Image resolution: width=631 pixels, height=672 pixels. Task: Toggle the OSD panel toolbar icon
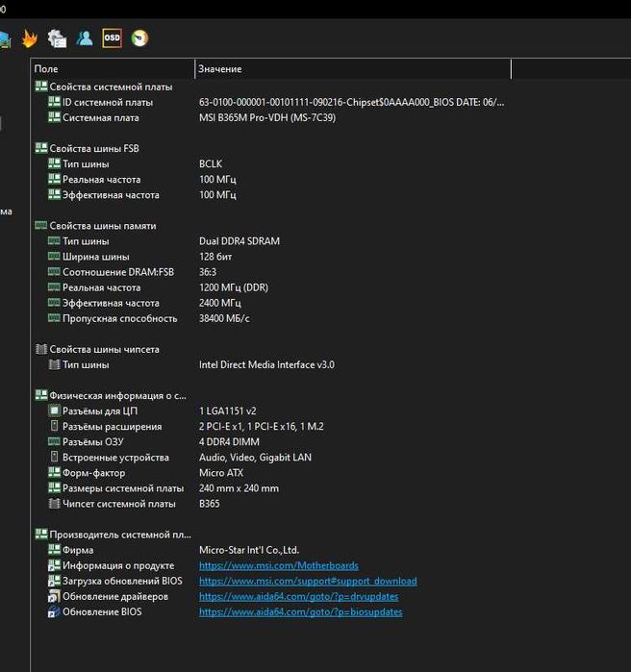pyautogui.click(x=112, y=38)
